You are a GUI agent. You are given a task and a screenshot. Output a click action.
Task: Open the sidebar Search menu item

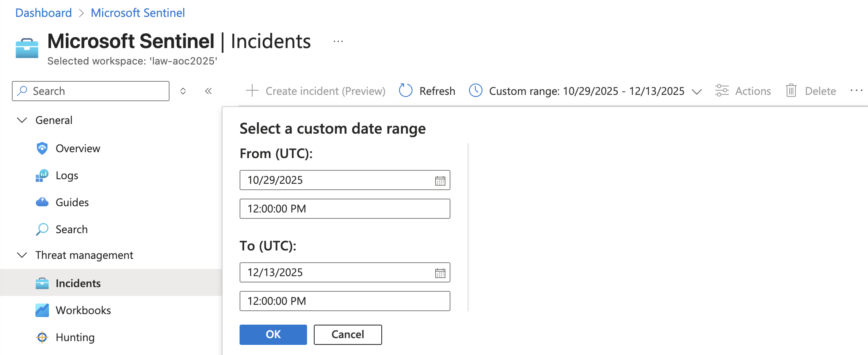pos(71,229)
